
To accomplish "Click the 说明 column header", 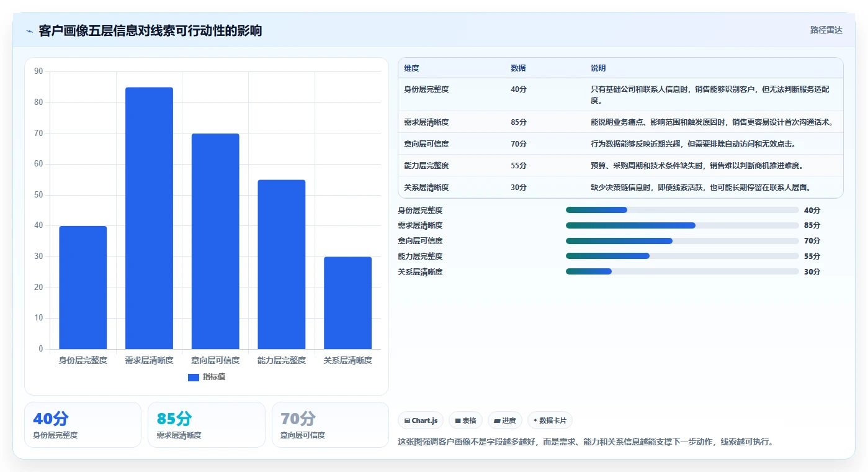I will tap(598, 68).
